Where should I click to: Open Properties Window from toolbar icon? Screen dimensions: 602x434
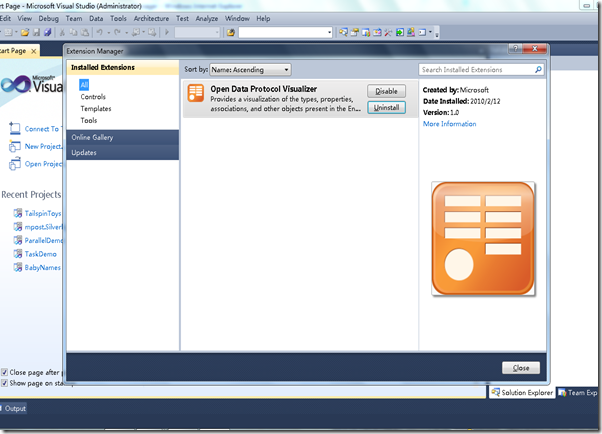pos(354,32)
